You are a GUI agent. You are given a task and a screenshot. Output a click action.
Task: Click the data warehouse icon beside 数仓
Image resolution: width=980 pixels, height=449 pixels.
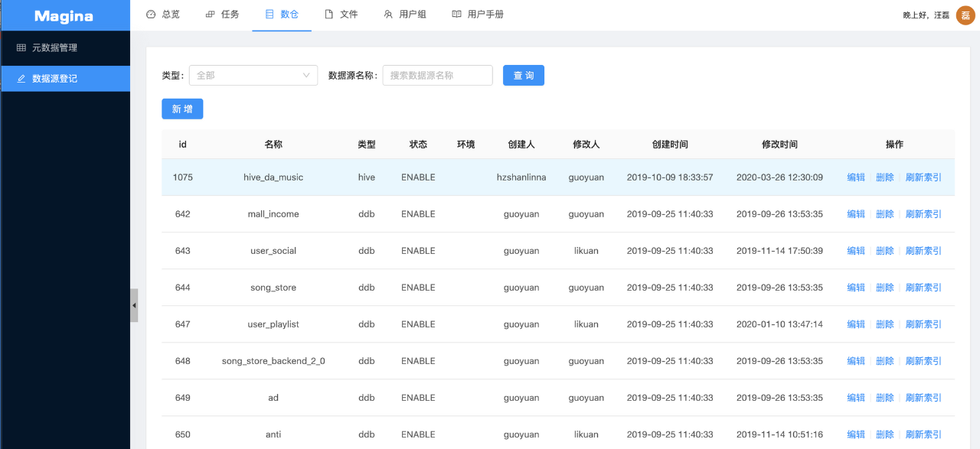point(269,15)
